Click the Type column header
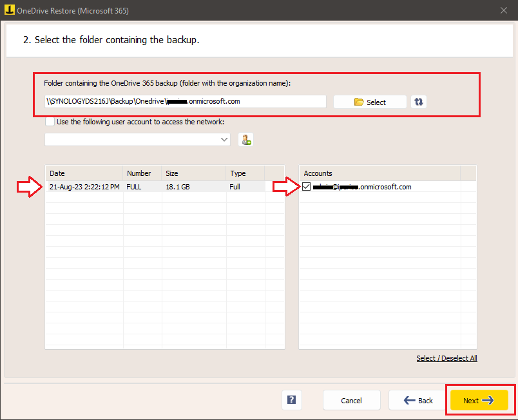The width and height of the screenshot is (518, 420). [x=245, y=173]
